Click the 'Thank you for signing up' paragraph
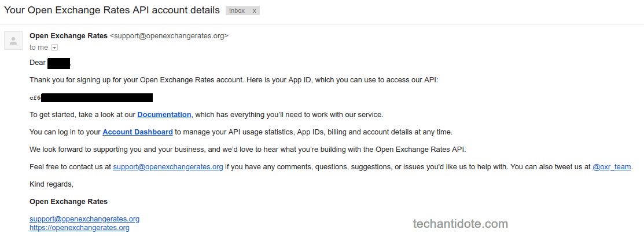Viewport: 644px width, 244px height. point(234,80)
